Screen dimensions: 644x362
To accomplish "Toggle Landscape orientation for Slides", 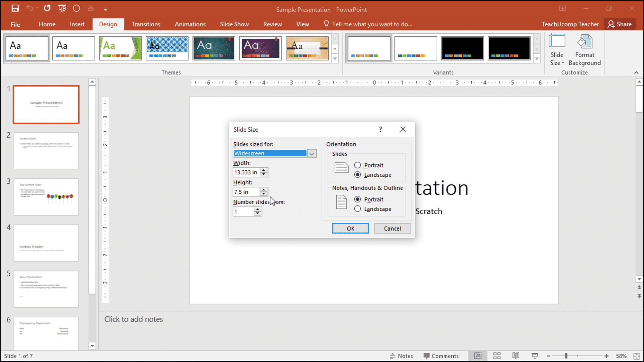I will [x=357, y=175].
